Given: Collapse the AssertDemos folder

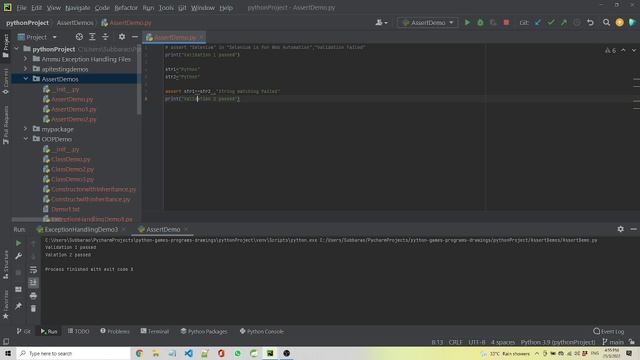Looking at the screenshot, I should click(x=26, y=79).
